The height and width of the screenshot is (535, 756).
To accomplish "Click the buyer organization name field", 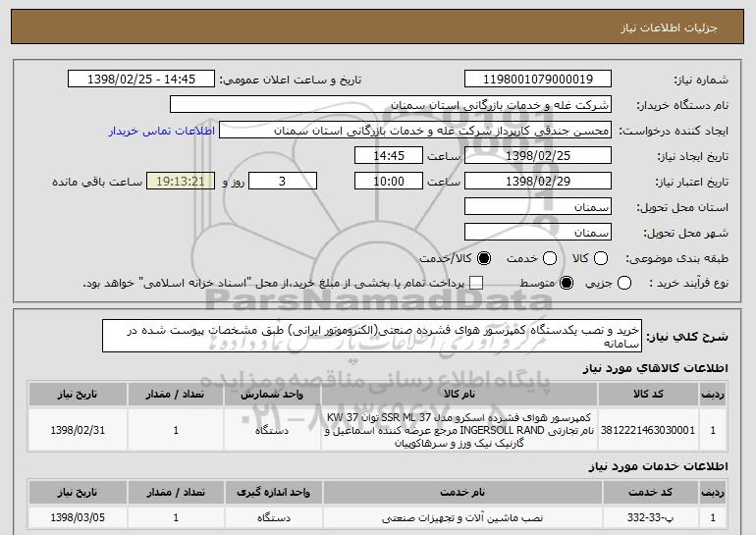I will (x=391, y=105).
